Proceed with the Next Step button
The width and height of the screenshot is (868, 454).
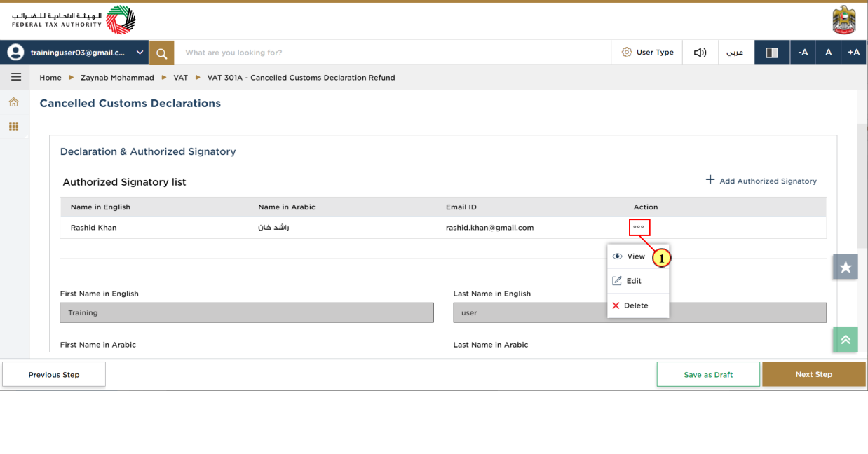tap(814, 375)
